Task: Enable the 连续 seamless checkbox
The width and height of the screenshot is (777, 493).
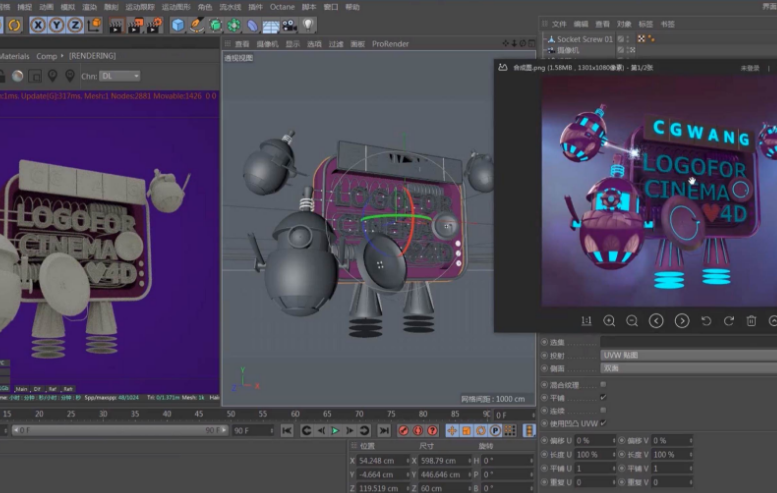Action: 603,409
